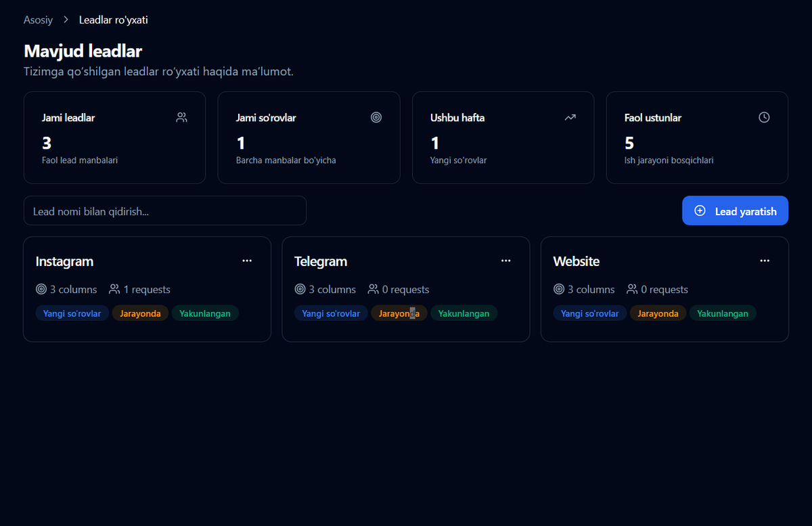Viewport: 812px width, 526px height.
Task: Click the target icon in Jami so'rovlar card
Action: (376, 117)
